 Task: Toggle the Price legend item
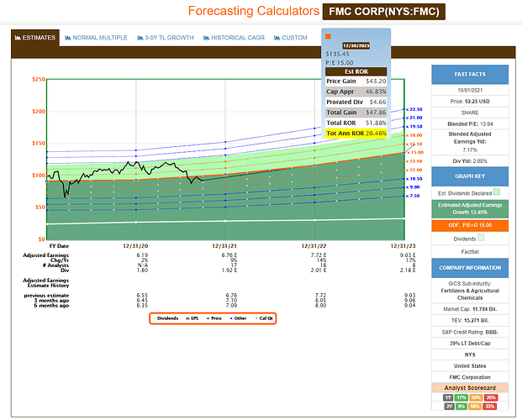click(x=214, y=318)
